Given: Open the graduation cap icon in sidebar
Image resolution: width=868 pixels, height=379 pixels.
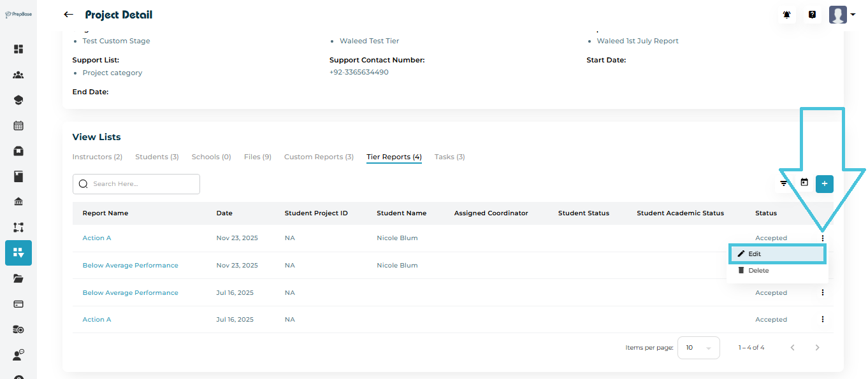Looking at the screenshot, I should click(x=18, y=100).
